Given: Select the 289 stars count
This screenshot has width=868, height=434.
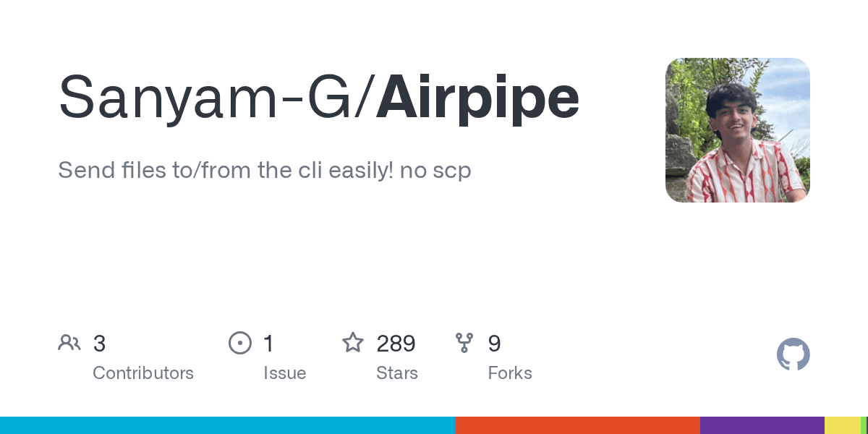Looking at the screenshot, I should (x=396, y=344).
